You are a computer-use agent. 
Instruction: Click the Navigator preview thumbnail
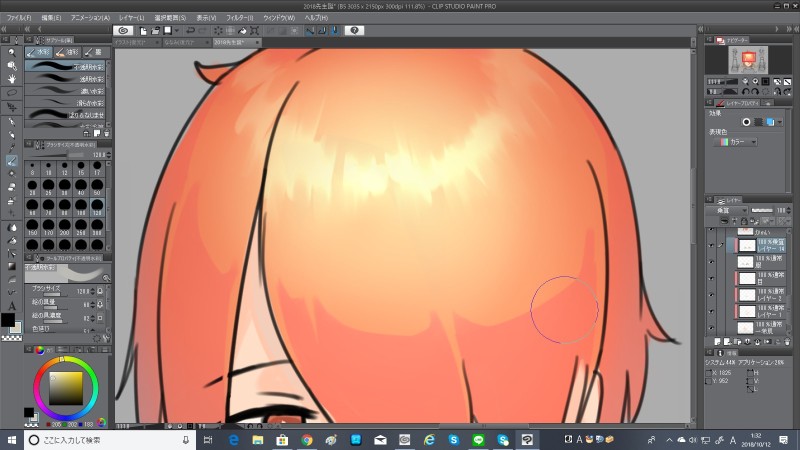pos(748,60)
